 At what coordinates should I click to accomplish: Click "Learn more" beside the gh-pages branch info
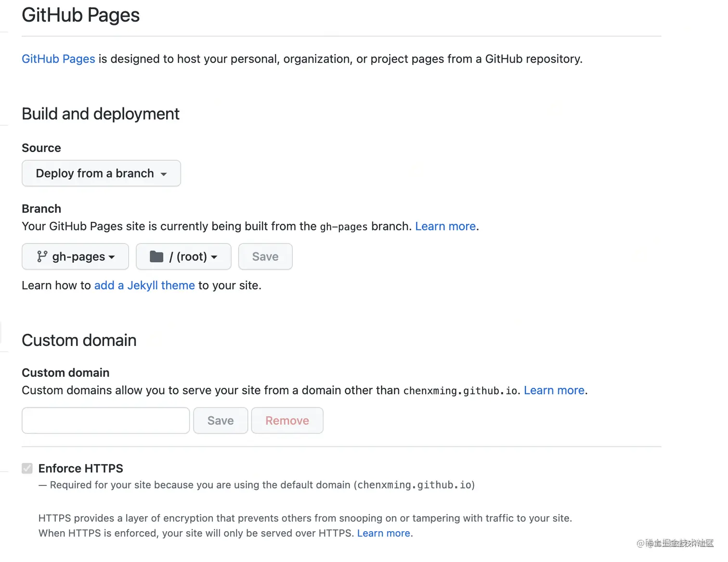445,226
